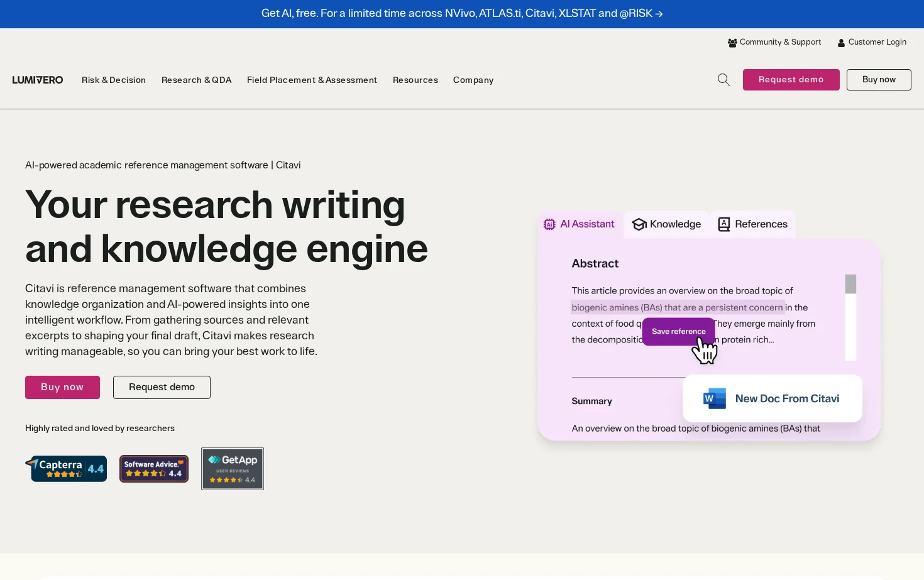The height and width of the screenshot is (580, 924).
Task: Click the AI-powered academic reference management tagline
Action: coord(163,165)
